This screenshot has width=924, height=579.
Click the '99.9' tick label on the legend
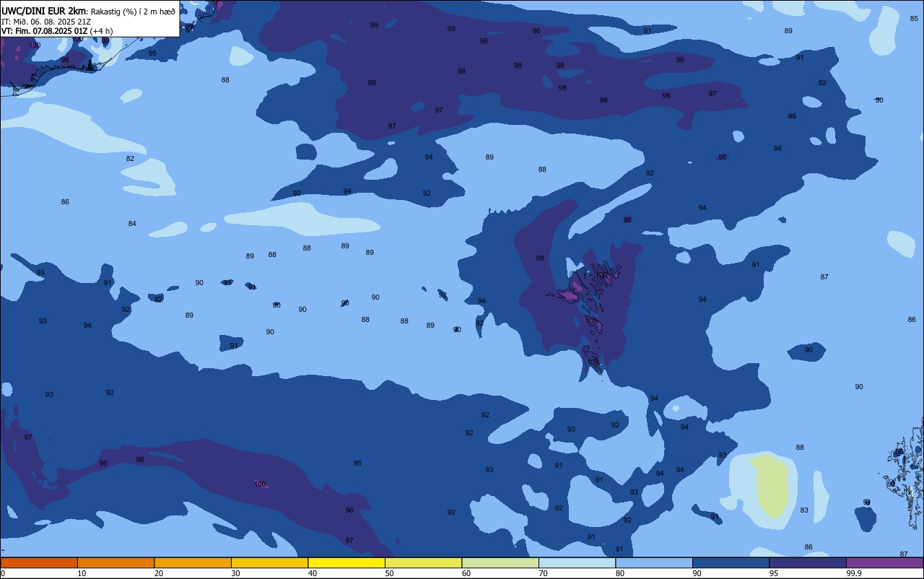pyautogui.click(x=855, y=573)
